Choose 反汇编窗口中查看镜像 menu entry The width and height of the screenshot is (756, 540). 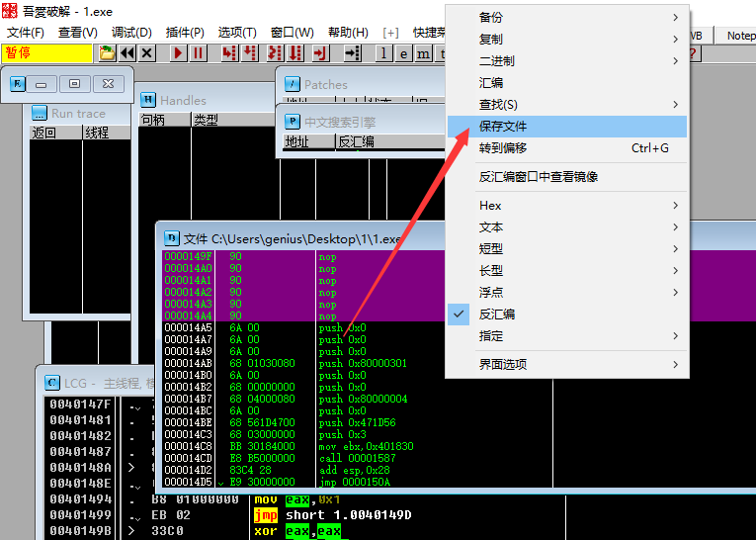tap(567, 177)
